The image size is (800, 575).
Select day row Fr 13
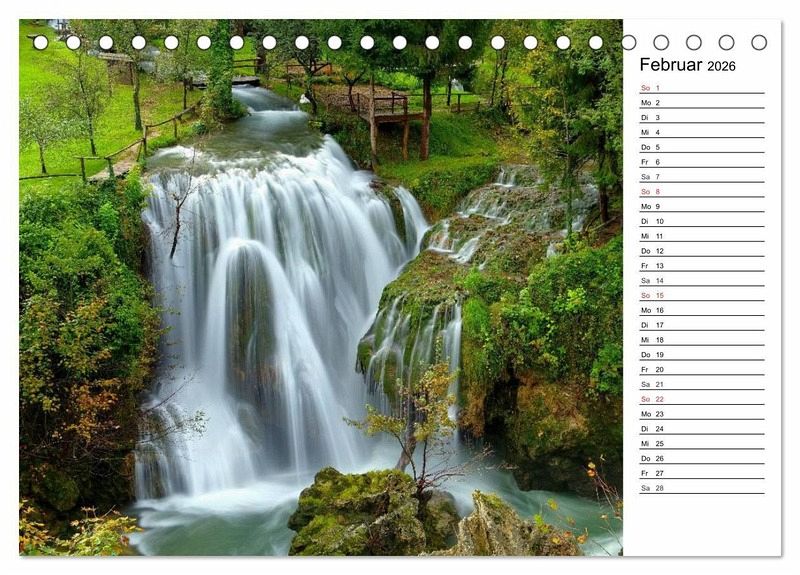(x=702, y=265)
